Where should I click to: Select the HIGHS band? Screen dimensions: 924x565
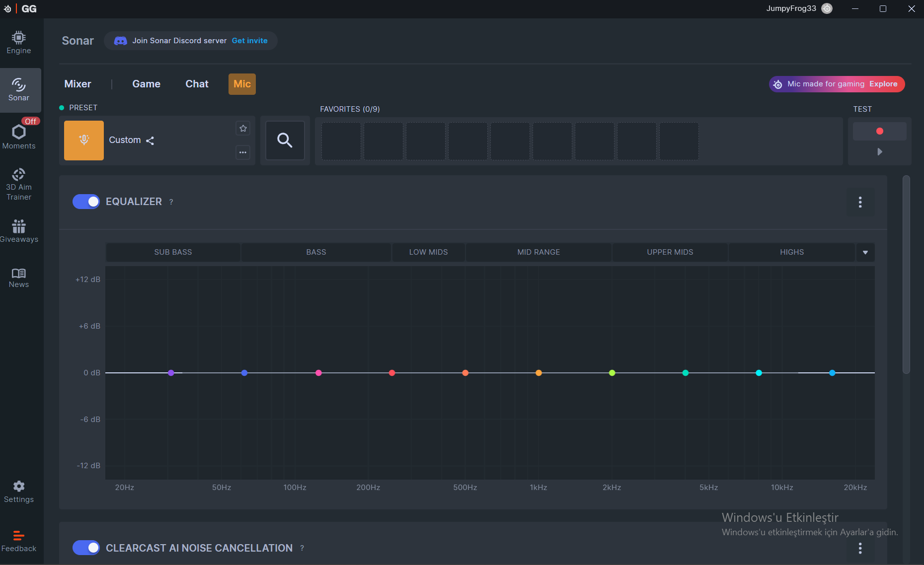[x=792, y=252]
